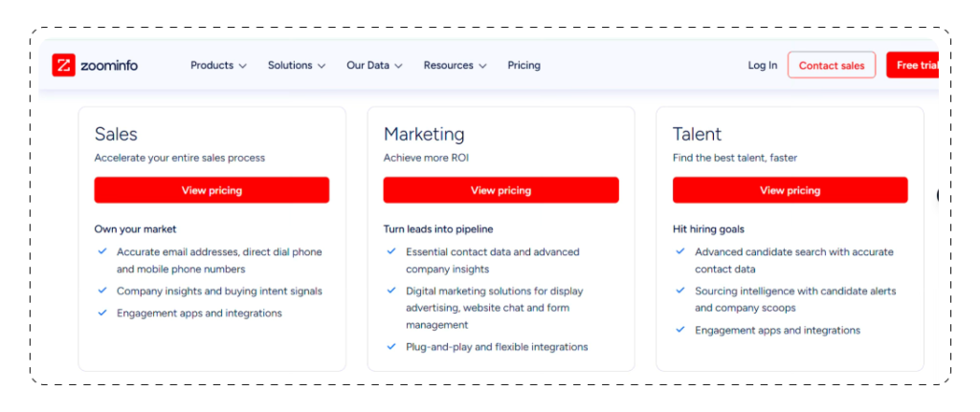Click the 'Own your market' subheading
The width and height of the screenshot is (980, 412).
(x=135, y=229)
